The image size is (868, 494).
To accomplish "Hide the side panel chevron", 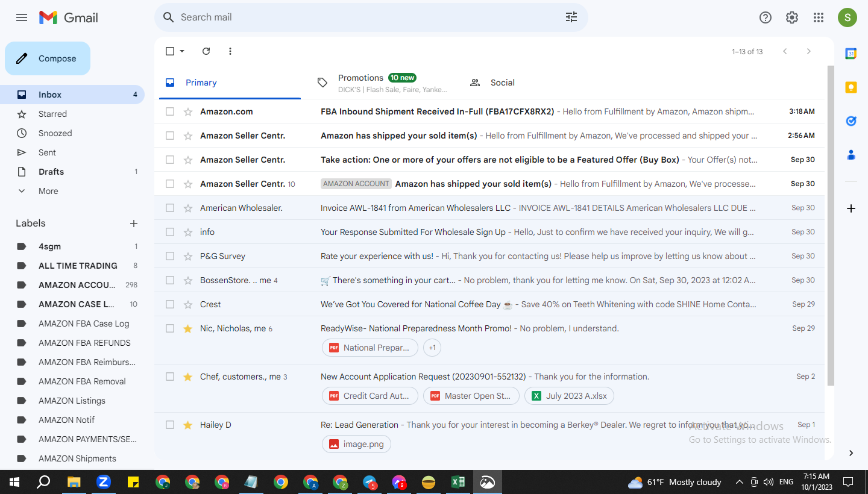I will [851, 453].
